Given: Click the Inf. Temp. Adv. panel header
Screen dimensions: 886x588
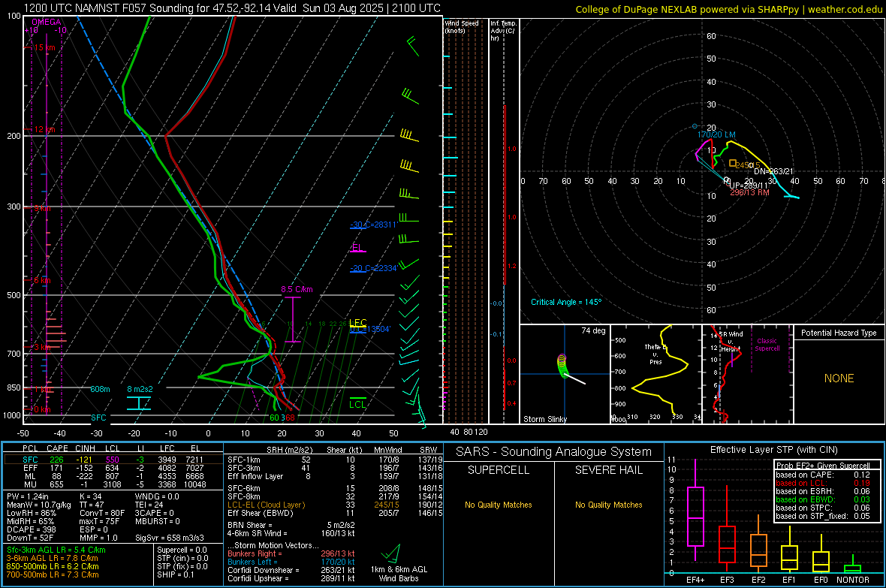Looking at the screenshot, I should [x=503, y=31].
